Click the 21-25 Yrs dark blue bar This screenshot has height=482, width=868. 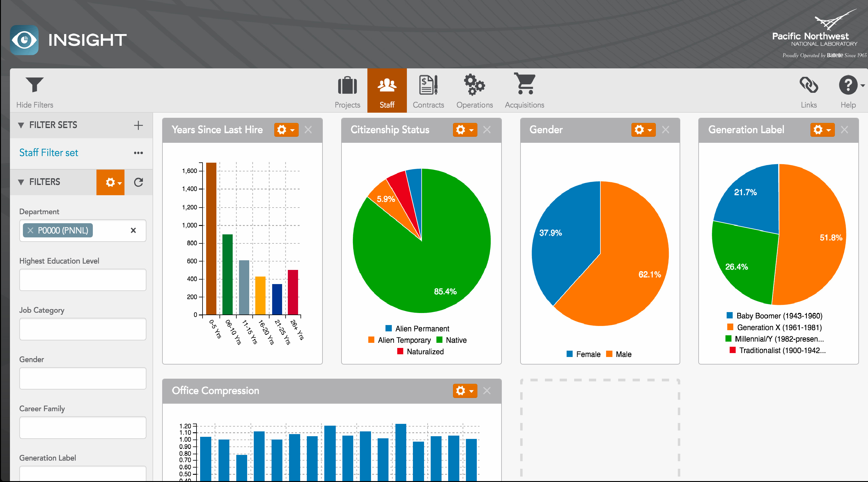[277, 299]
